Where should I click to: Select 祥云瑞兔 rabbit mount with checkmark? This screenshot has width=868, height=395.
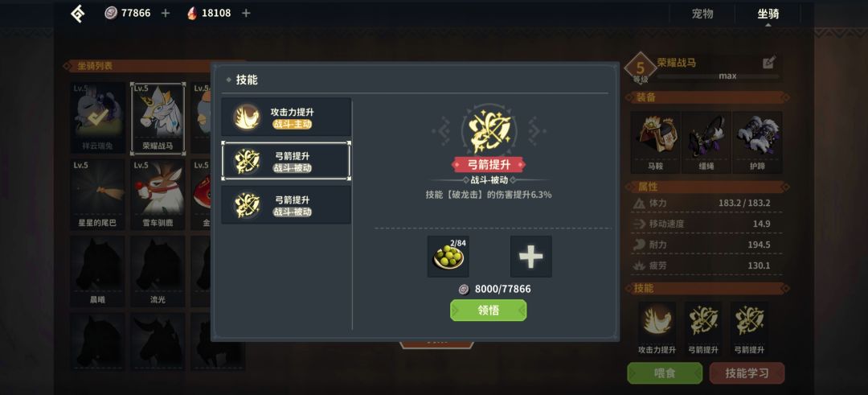click(97, 118)
